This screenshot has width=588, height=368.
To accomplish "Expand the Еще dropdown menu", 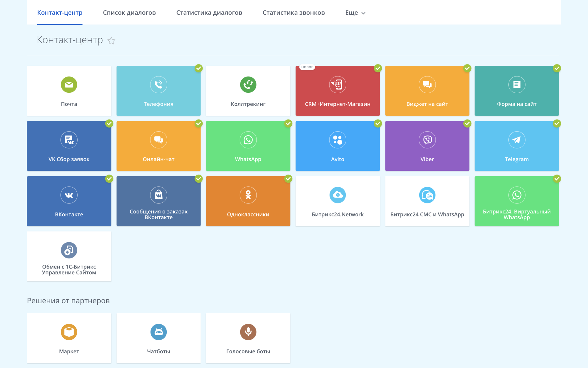I will coord(355,13).
